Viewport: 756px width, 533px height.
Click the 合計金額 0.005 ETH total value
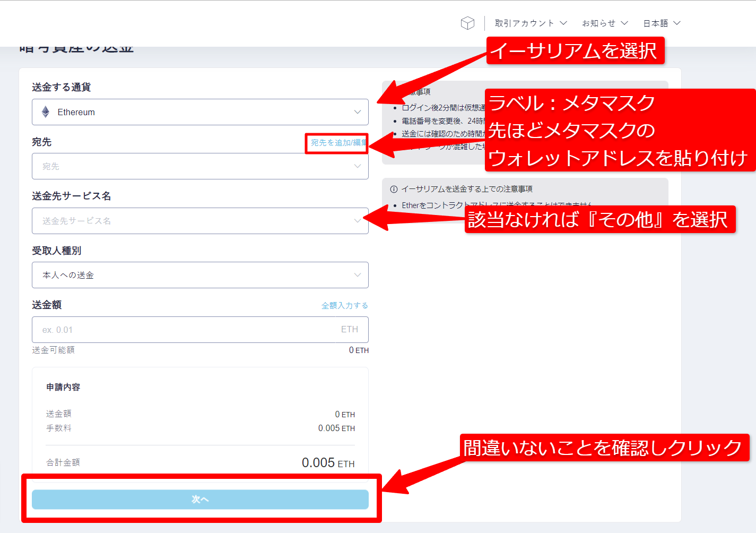(328, 463)
